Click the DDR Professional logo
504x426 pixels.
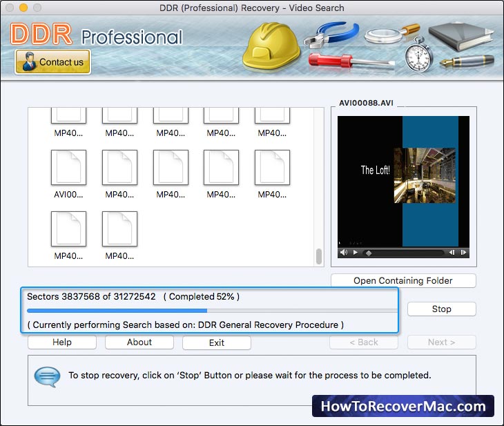click(97, 35)
